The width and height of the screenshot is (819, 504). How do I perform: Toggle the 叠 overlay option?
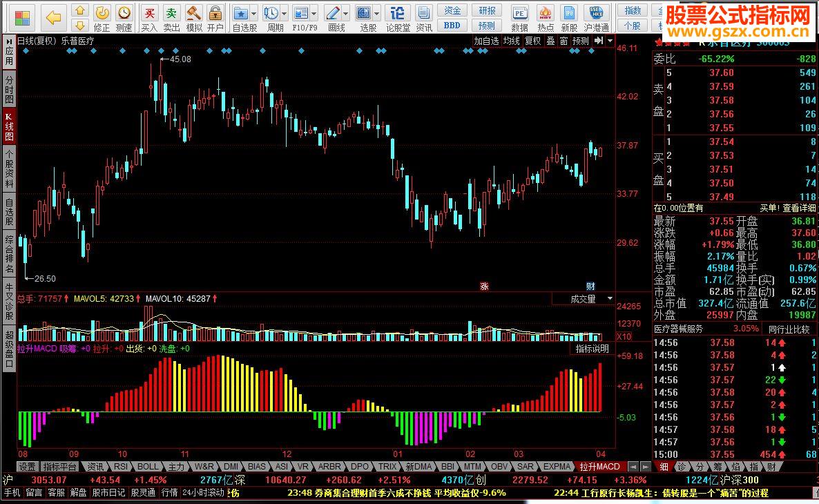(x=550, y=41)
